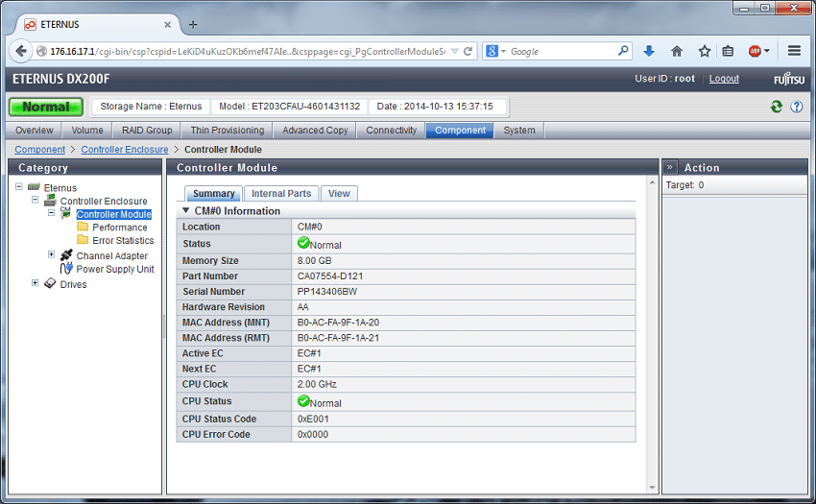This screenshot has width=816, height=504.
Task: Click the content scrollbar up arrow
Action: (652, 182)
